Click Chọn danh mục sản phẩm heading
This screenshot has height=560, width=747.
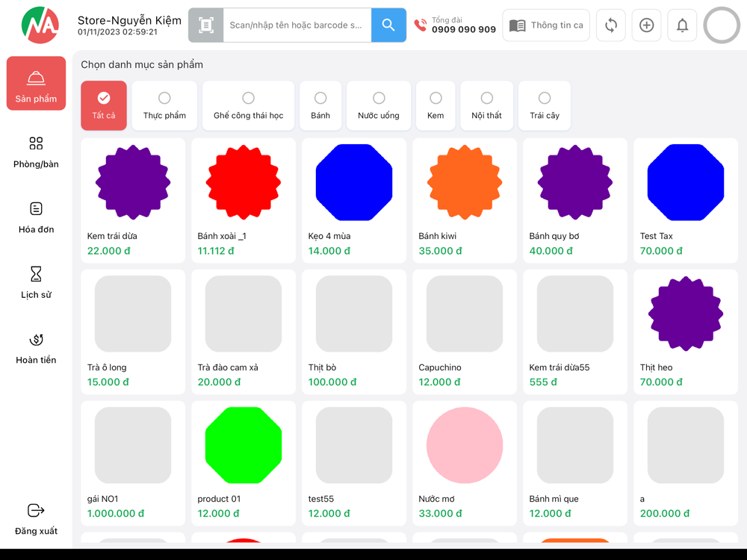pyautogui.click(x=142, y=65)
